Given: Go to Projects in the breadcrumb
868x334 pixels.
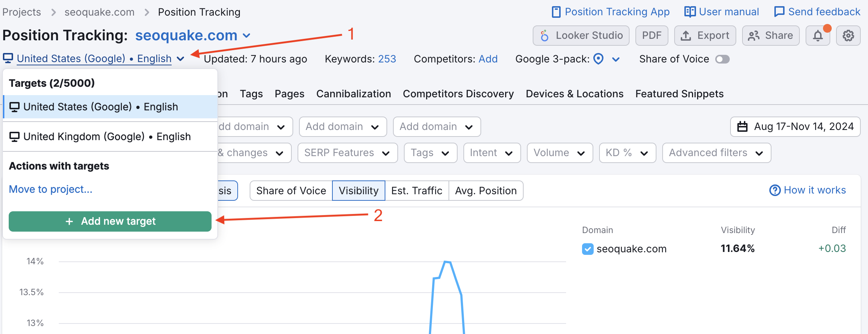Looking at the screenshot, I should (x=22, y=12).
